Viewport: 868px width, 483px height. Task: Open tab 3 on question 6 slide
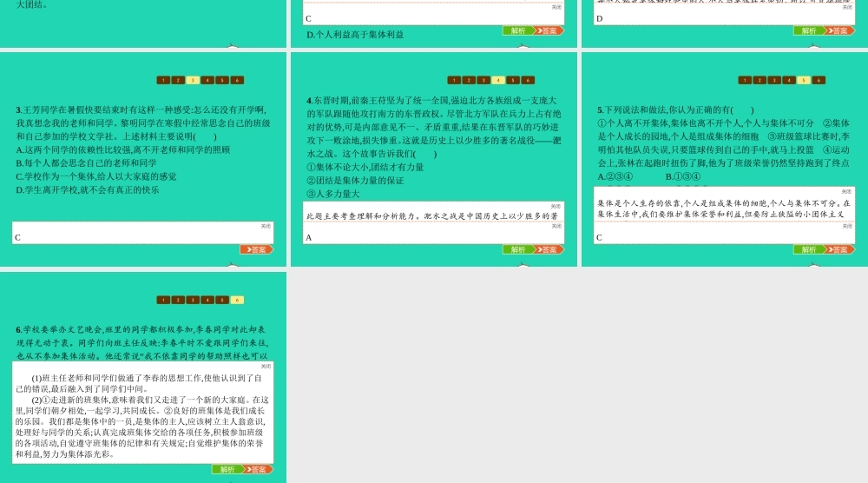[193, 301]
